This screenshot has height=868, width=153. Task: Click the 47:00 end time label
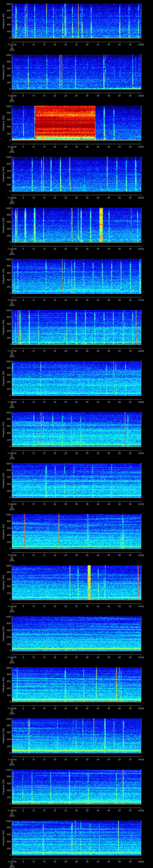pyautogui.click(x=141, y=810)
